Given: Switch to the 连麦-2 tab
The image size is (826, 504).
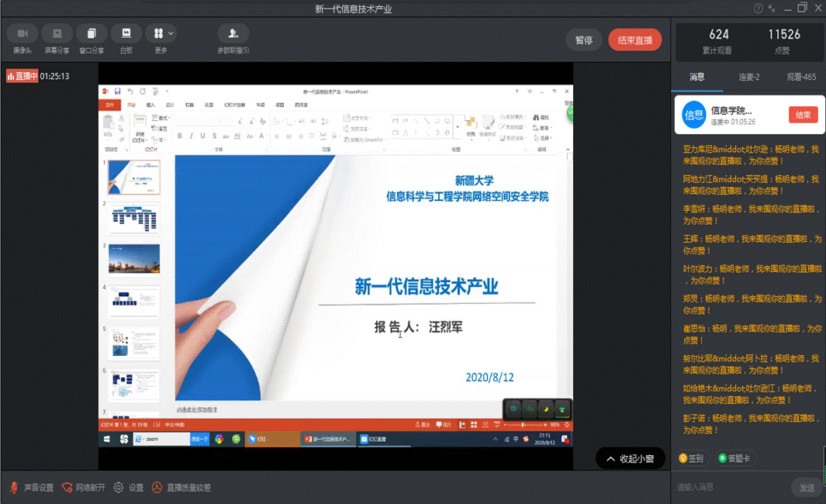Looking at the screenshot, I should click(x=747, y=78).
